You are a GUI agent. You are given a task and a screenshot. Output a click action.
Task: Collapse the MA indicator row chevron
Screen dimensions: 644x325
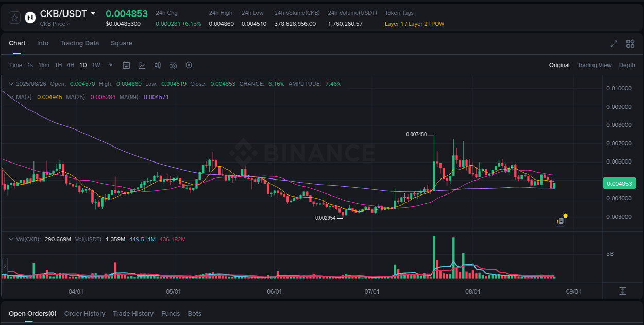pos(11,97)
